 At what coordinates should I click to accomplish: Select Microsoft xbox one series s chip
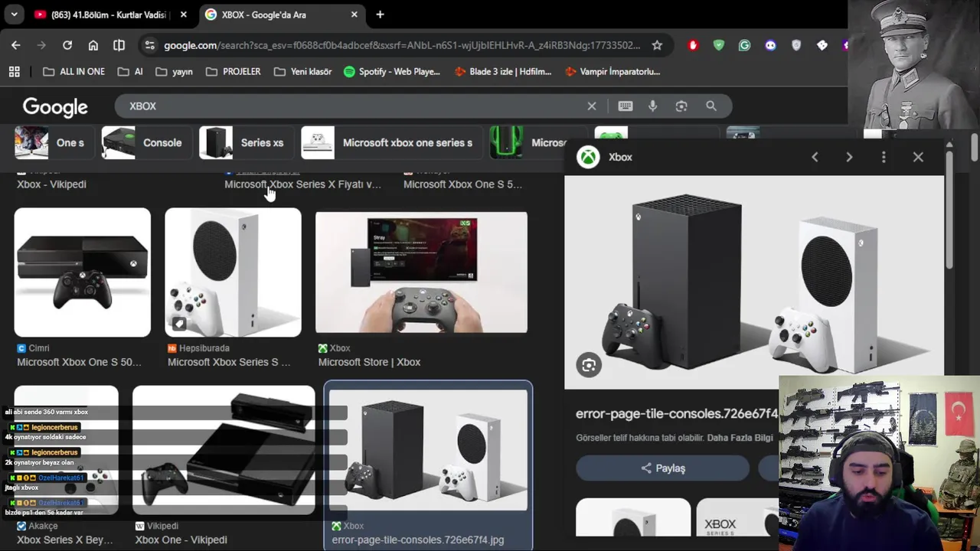391,143
